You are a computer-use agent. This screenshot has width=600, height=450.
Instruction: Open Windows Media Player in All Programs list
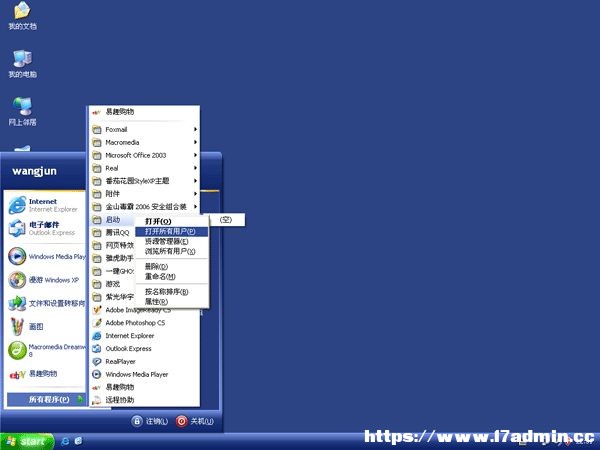pyautogui.click(x=145, y=374)
